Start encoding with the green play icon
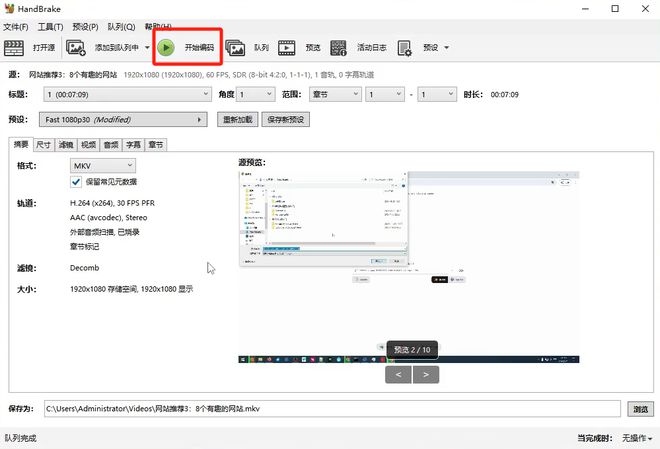Image resolution: width=660 pixels, height=449 pixels. (166, 48)
